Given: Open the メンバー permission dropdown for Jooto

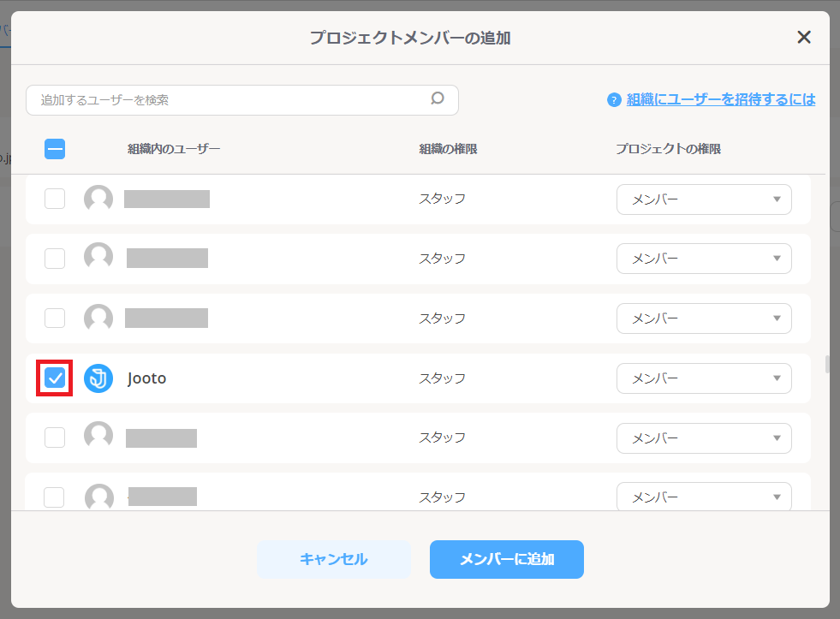Looking at the screenshot, I should point(704,378).
